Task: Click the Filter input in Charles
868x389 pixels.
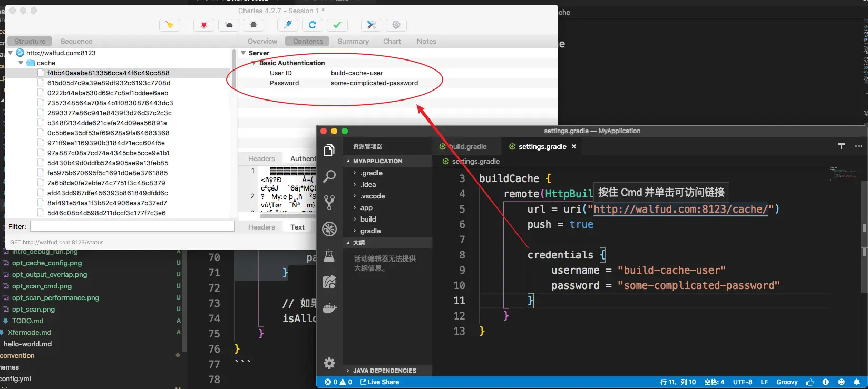Action: click(x=132, y=226)
